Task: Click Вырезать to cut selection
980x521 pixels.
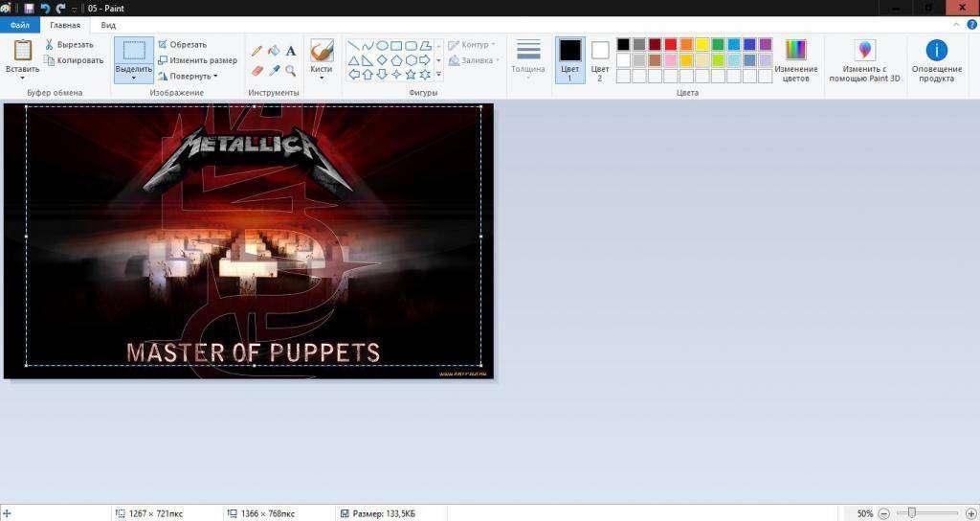Action: pyautogui.click(x=69, y=45)
